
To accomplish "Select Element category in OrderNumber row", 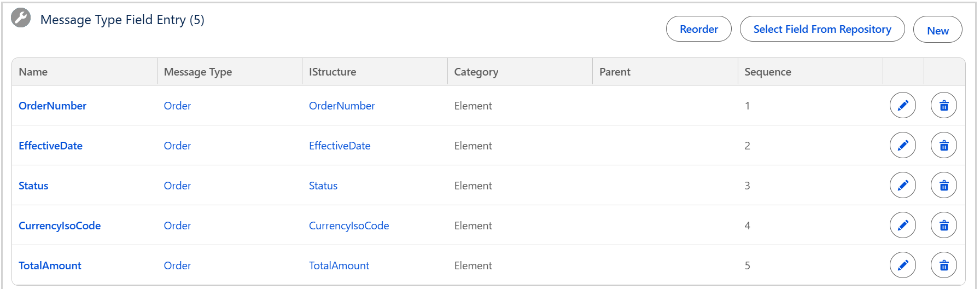I will pos(473,106).
